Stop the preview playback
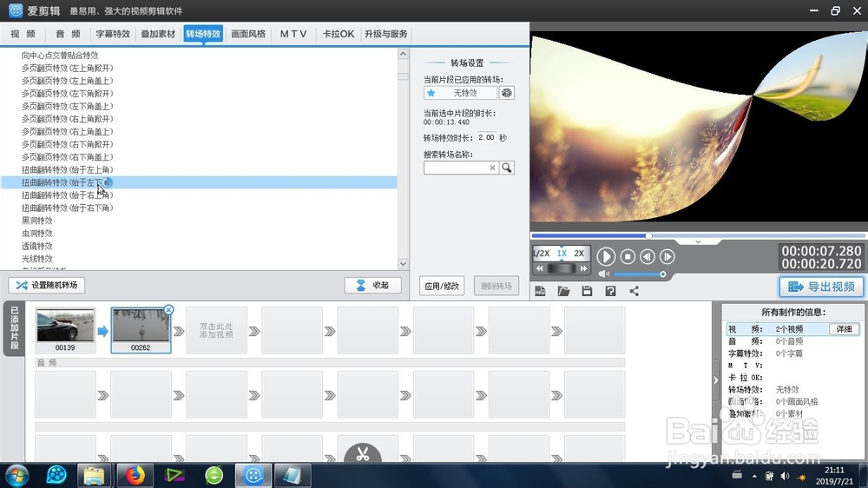This screenshot has height=488, width=868. [628, 256]
